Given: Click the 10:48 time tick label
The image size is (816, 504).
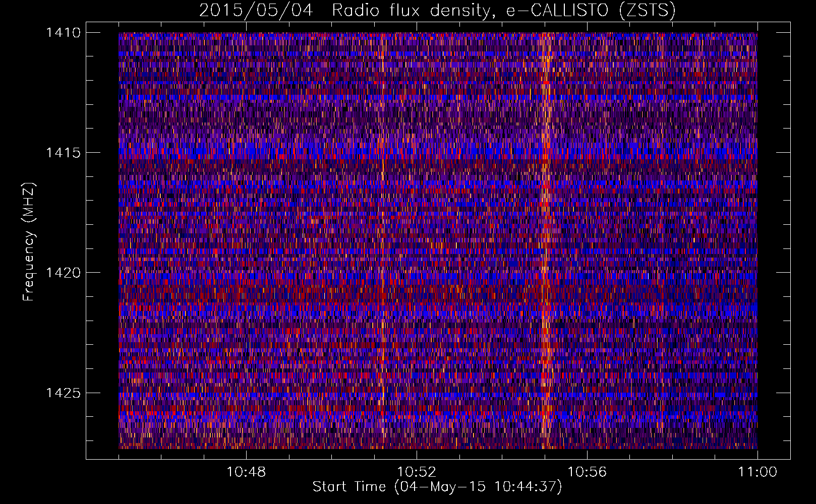Looking at the screenshot, I should point(246,472).
